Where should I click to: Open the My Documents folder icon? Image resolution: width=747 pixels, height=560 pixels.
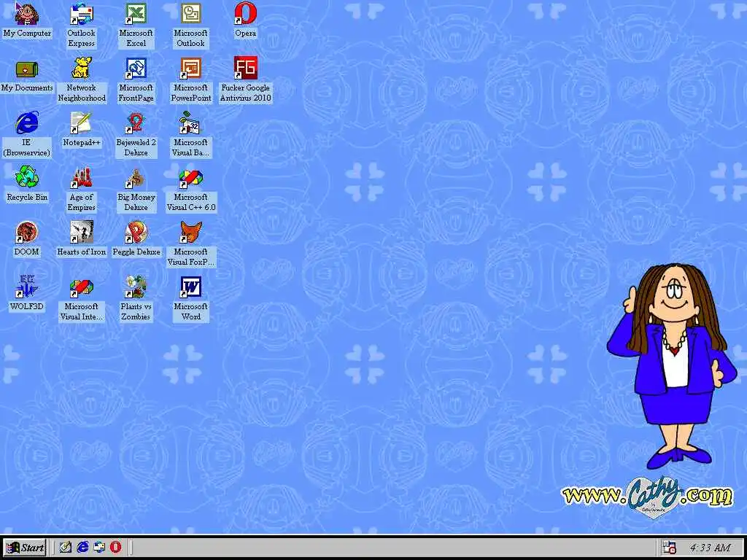pyautogui.click(x=27, y=69)
